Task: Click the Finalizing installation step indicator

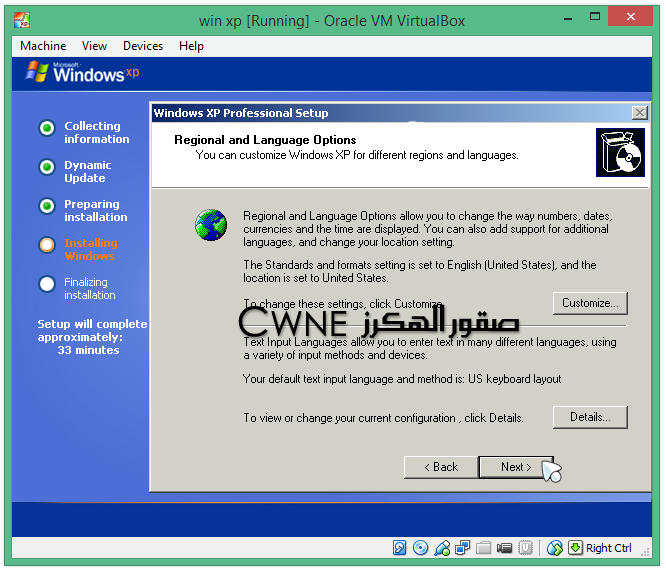Action: click(47, 284)
